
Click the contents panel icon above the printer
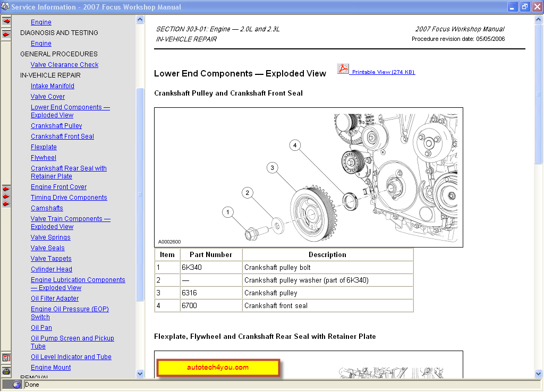pyautogui.click(x=6, y=357)
